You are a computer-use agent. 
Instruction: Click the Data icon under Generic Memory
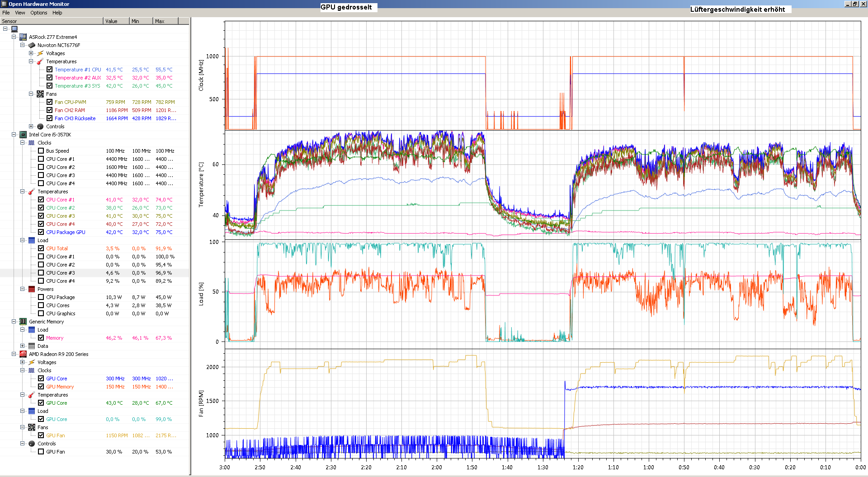(32, 346)
